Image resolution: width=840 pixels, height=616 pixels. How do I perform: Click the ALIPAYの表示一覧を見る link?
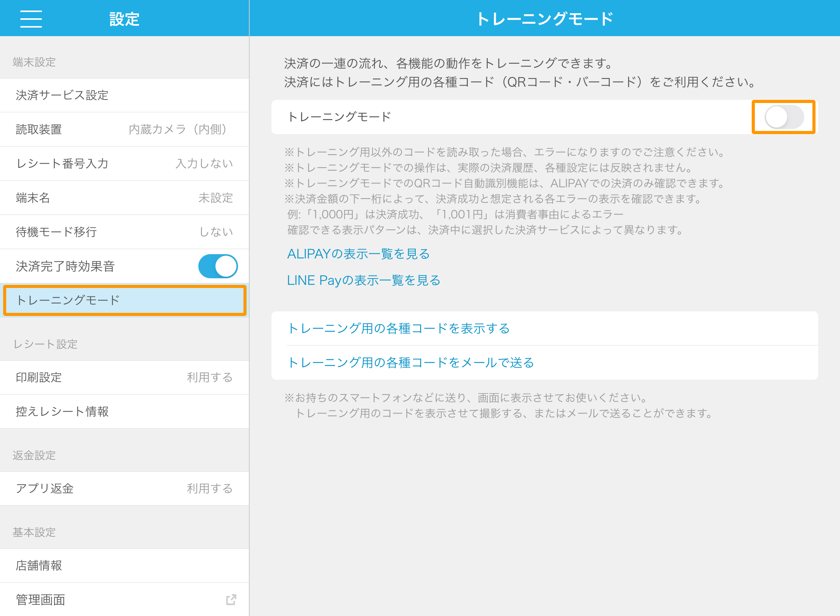tap(359, 254)
